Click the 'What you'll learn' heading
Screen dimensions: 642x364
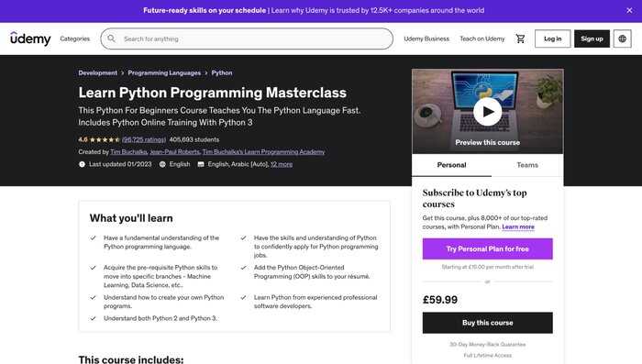tap(131, 218)
